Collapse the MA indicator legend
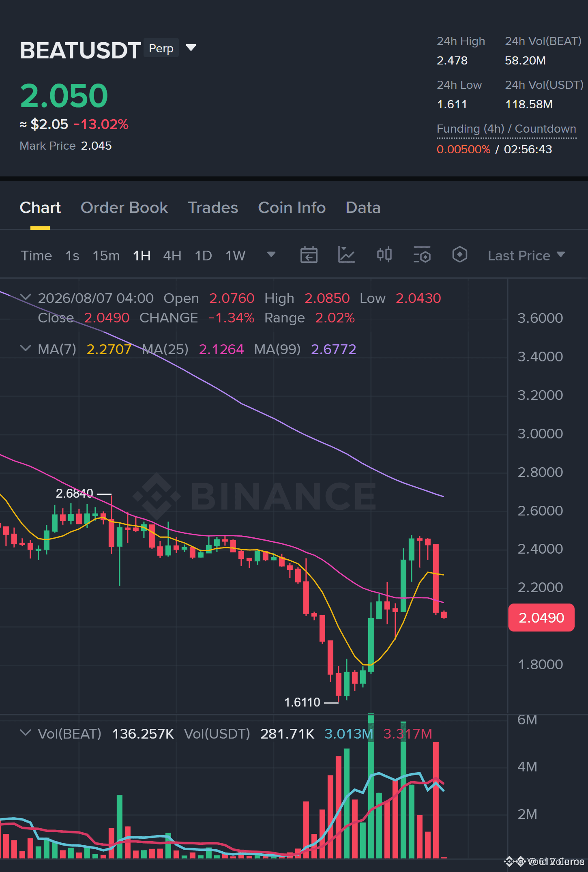588x872 pixels. pyautogui.click(x=26, y=348)
